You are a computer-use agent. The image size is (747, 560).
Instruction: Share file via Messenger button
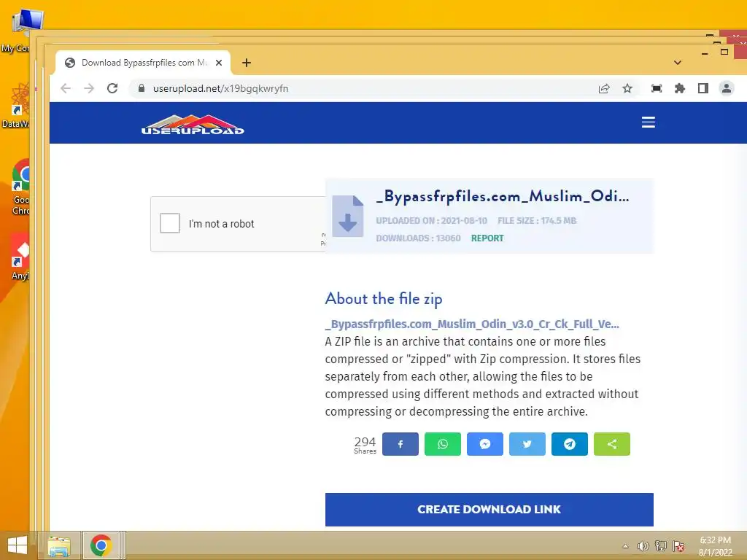click(485, 444)
